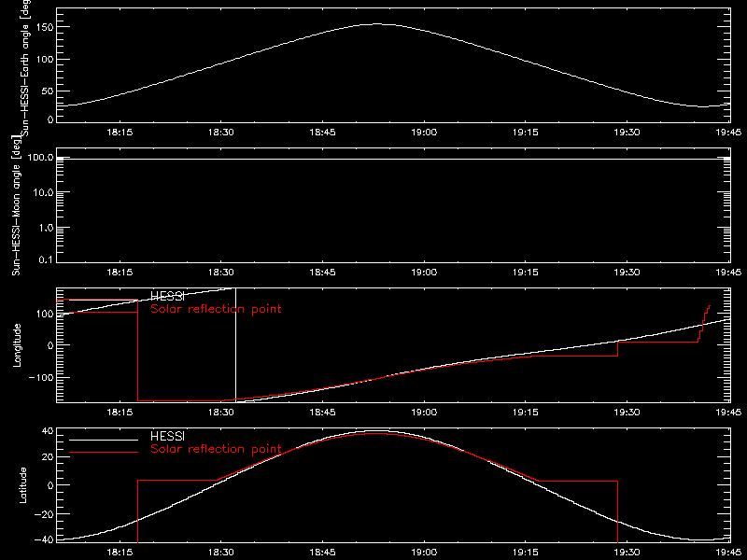Click the '0' tick on Longitude axis
Viewport: 747px width, 560px height.
(50, 345)
